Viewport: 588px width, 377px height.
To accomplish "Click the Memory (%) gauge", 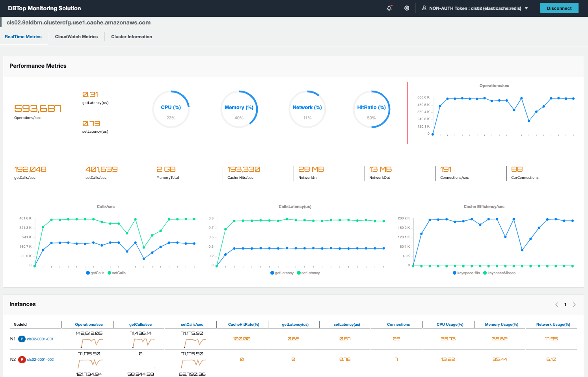I will [x=239, y=110].
